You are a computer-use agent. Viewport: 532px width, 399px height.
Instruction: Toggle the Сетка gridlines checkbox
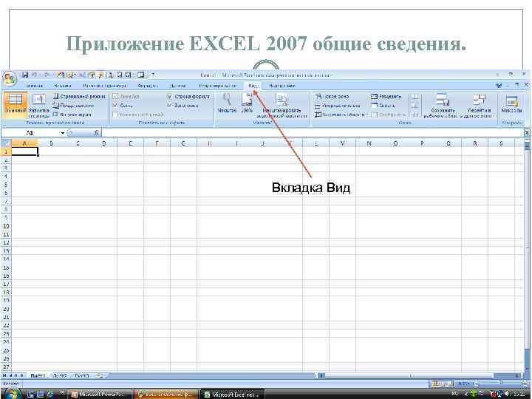pyautogui.click(x=115, y=106)
